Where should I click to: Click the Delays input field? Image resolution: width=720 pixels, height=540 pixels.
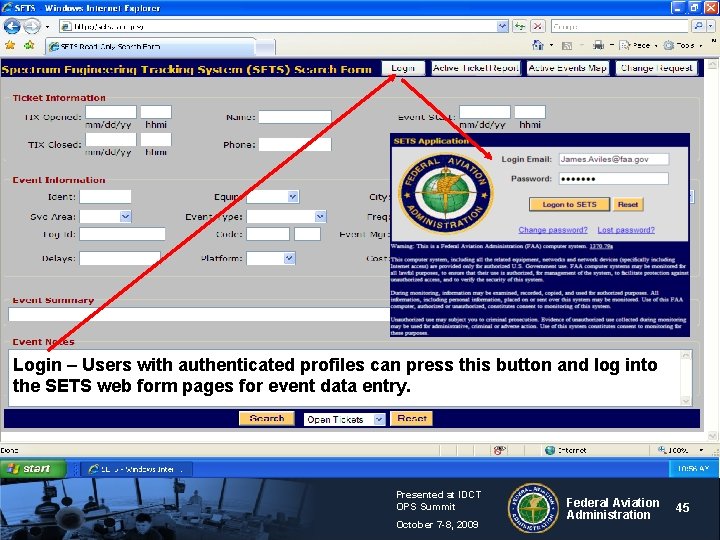pos(120,258)
